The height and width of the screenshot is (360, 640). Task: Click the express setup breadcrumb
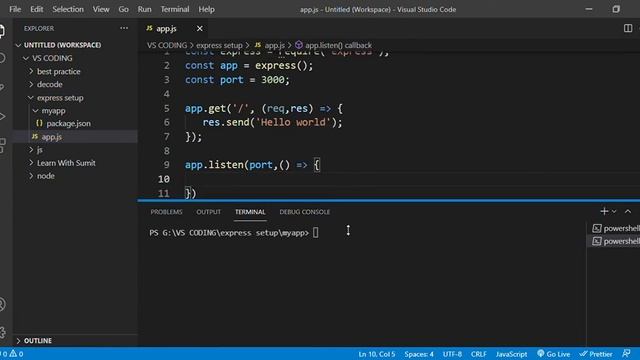(x=219, y=45)
